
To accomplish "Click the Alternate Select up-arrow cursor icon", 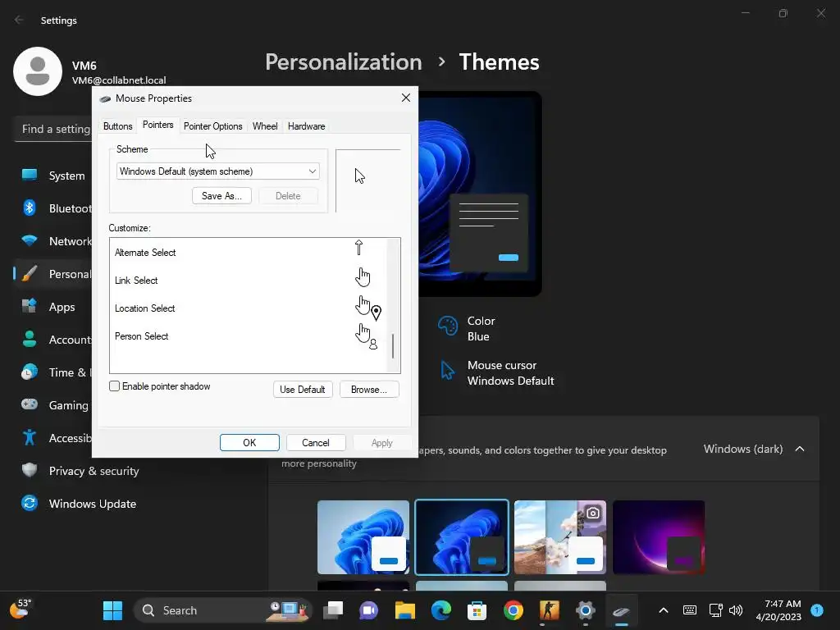I will click(359, 247).
